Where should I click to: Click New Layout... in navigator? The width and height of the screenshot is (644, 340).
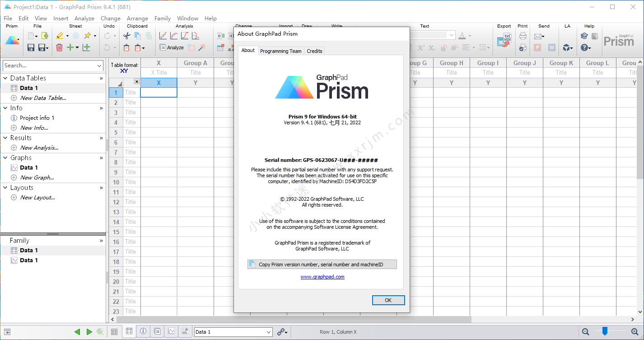point(37,198)
